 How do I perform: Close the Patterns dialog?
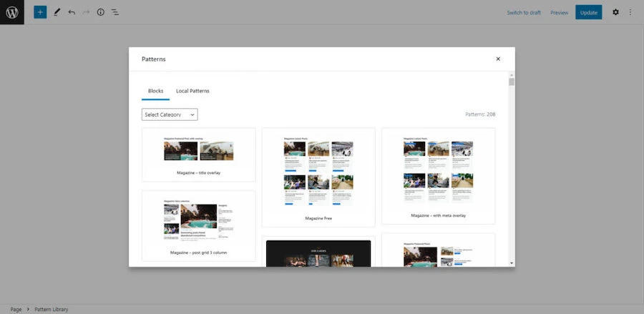498,59
